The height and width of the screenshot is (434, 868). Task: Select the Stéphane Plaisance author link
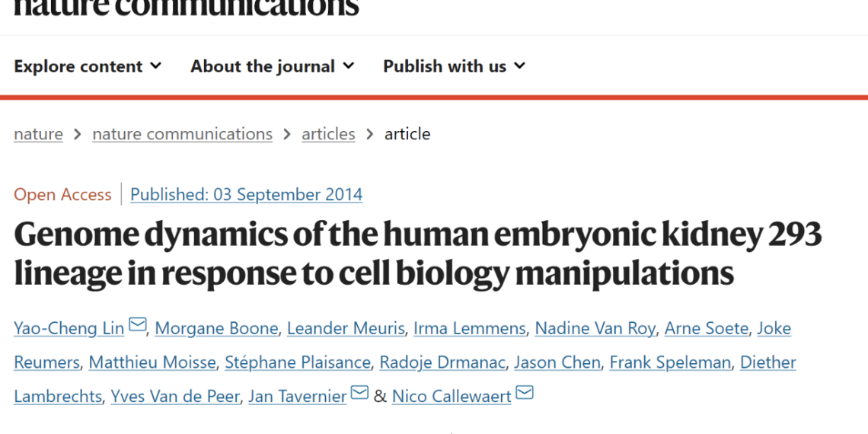[297, 362]
